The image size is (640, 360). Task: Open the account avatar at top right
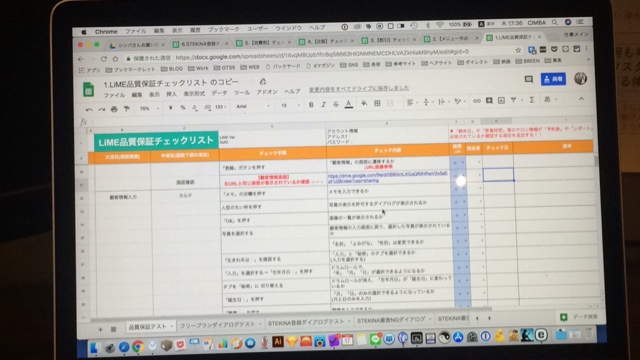(580, 78)
